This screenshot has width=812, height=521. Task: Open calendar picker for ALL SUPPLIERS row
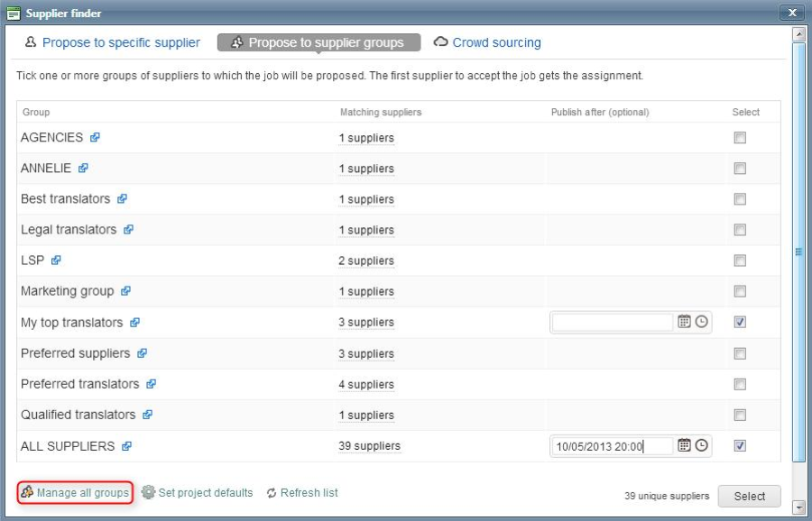pyautogui.click(x=684, y=445)
